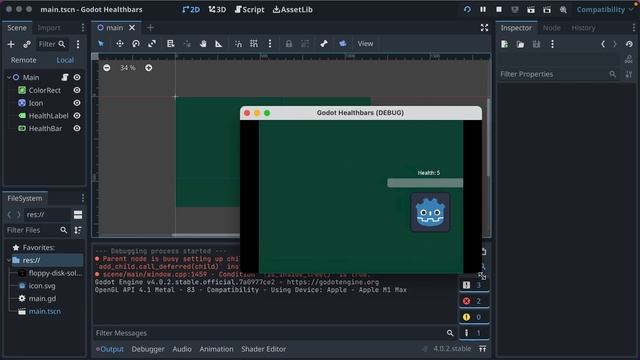Image resolution: width=640 pixels, height=360 pixels.
Task: Zoom out with the minus button
Action: (x=107, y=68)
